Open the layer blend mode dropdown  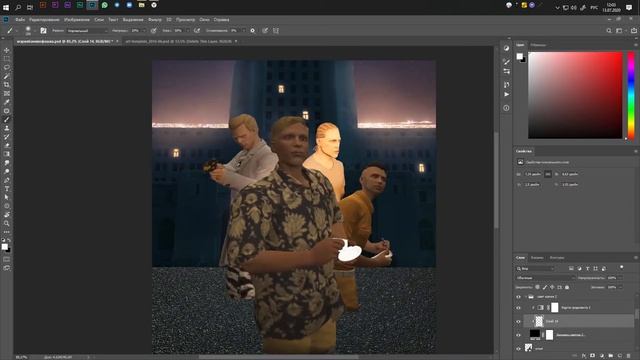click(x=545, y=278)
